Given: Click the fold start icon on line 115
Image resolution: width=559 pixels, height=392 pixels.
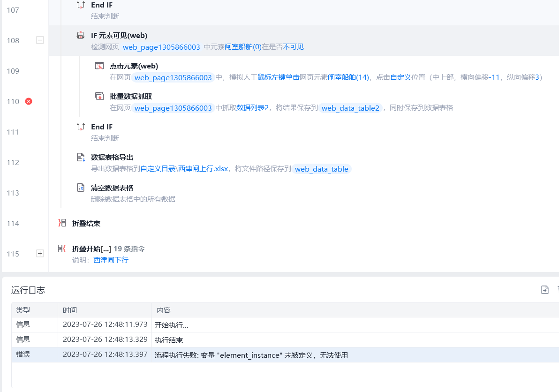Looking at the screenshot, I should click(62, 249).
